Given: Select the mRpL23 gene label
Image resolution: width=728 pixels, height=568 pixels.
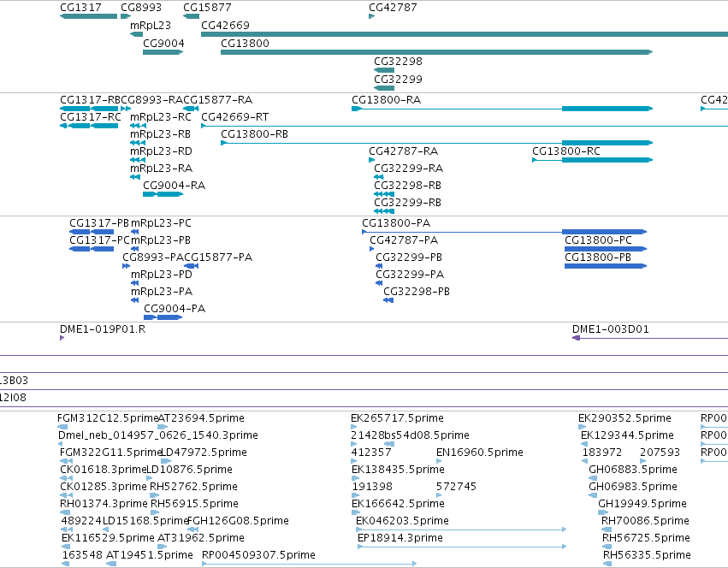Looking at the screenshot, I should coord(151,25).
